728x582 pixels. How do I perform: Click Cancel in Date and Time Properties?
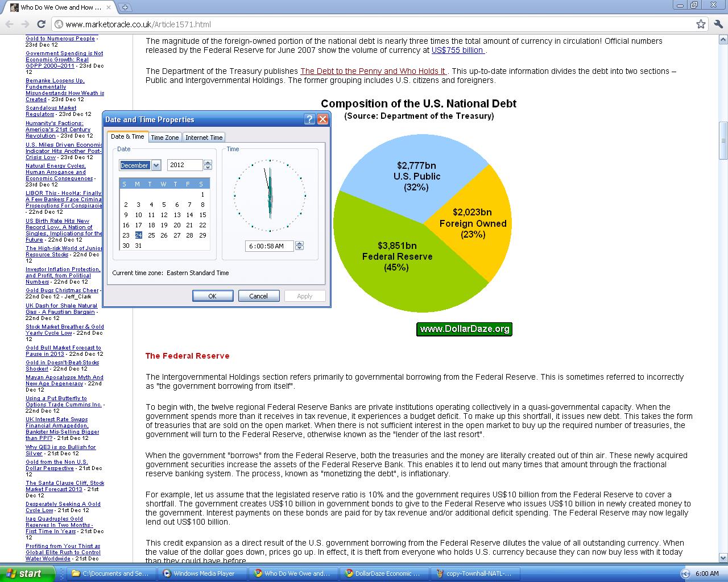pos(258,296)
